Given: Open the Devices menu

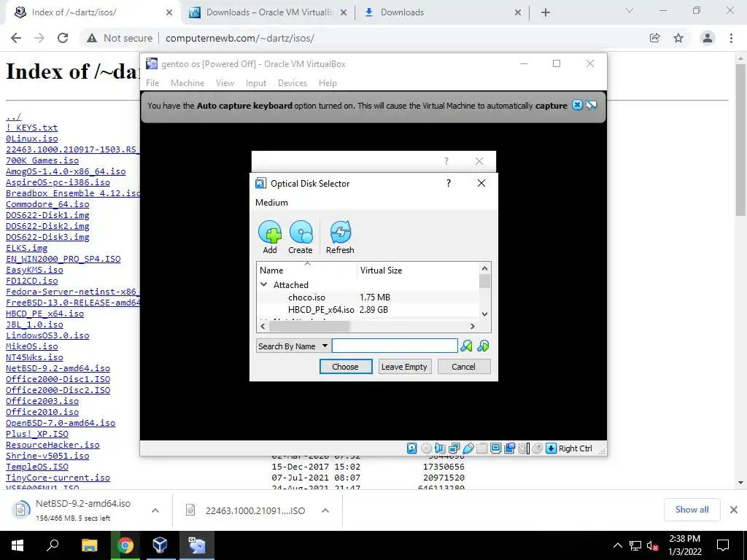Looking at the screenshot, I should [293, 83].
